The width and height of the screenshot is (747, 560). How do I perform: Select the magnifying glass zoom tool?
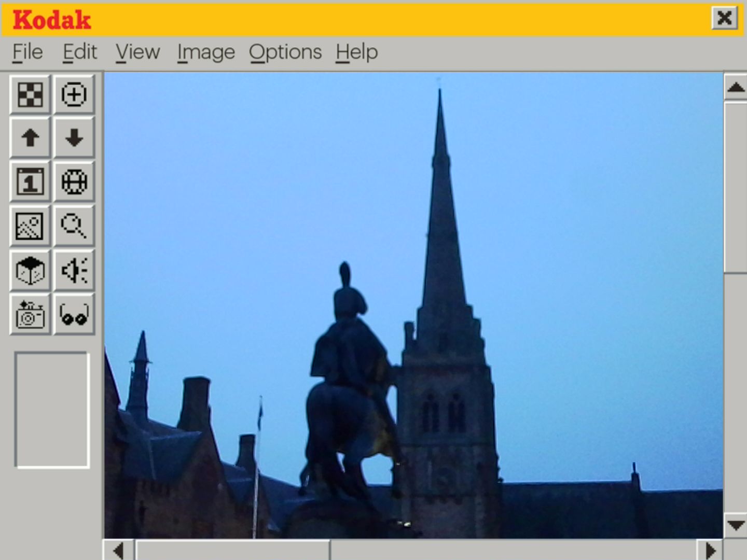pos(74,226)
